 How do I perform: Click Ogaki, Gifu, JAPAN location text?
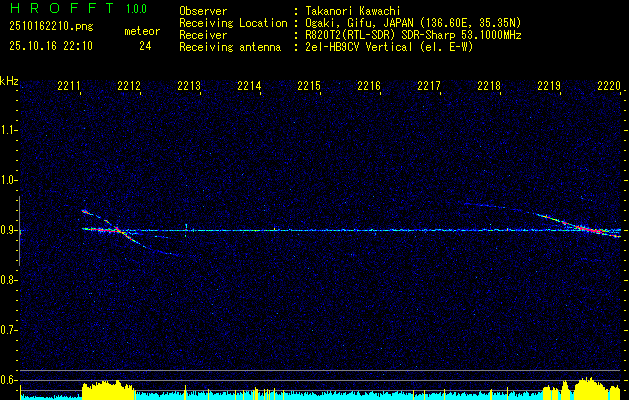tap(413, 23)
